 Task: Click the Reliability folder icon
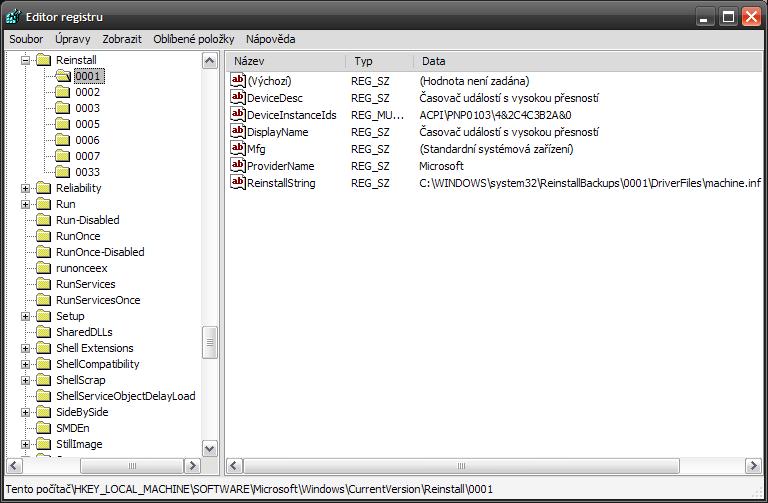[44, 188]
